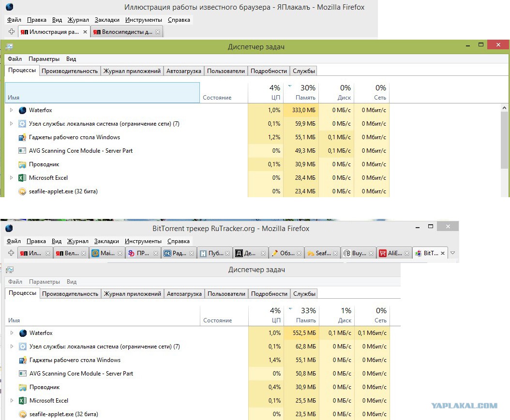The height and width of the screenshot is (420, 510).
Task: Click the AliE... tab cart favicon
Action: 382,253
